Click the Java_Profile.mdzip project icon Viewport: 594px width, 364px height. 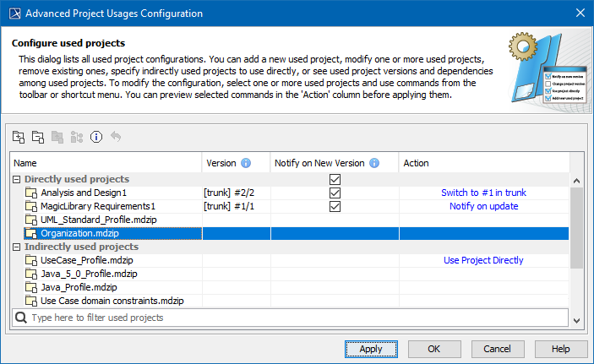pyautogui.click(x=32, y=287)
